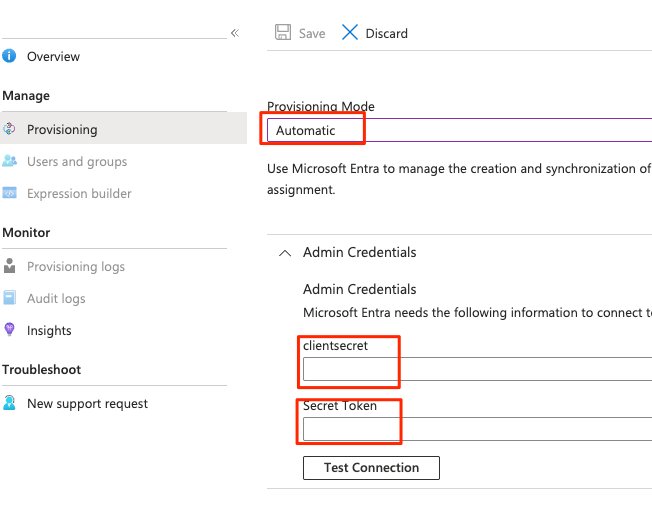Collapse the sidebar with double chevron
Screen dimensions: 652x511
pos(235,33)
